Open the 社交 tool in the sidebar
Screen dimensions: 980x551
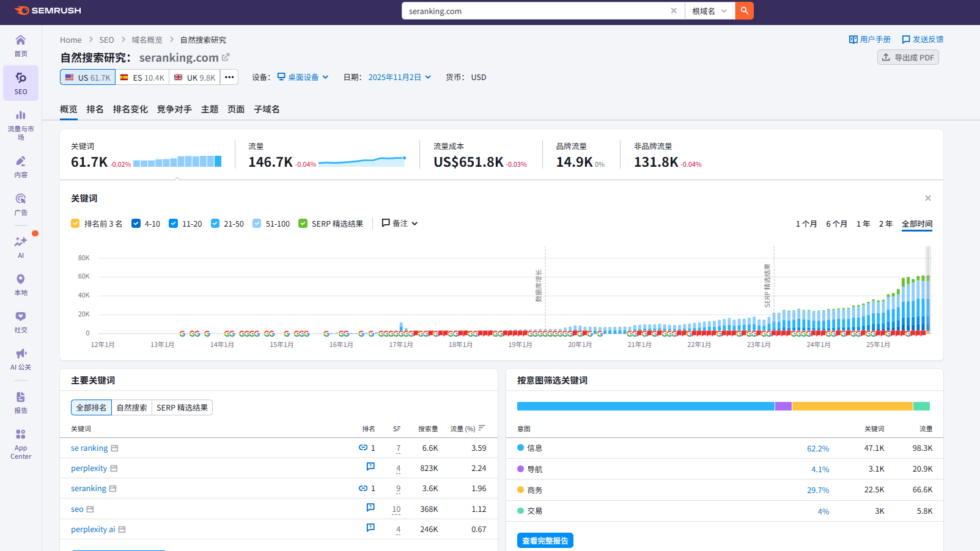click(x=20, y=322)
